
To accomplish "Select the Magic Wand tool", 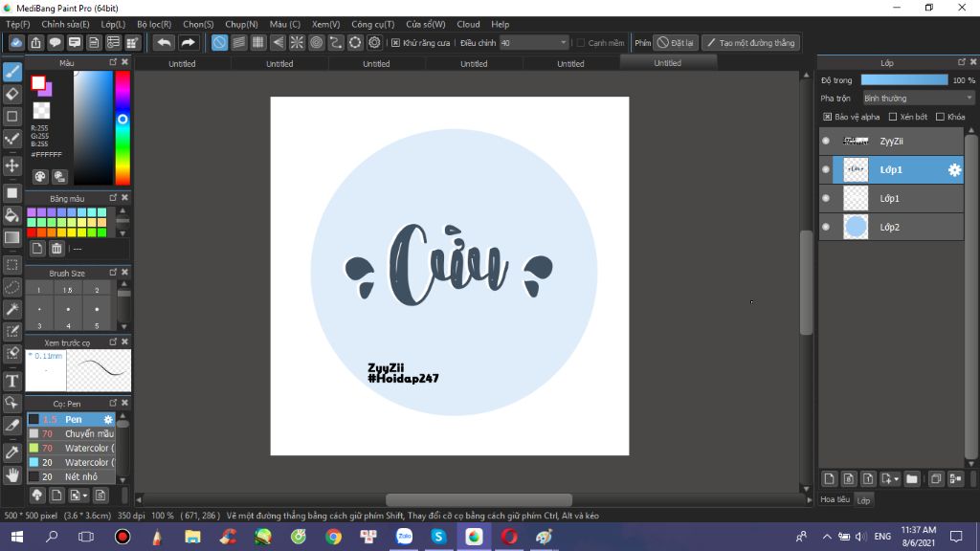I will (x=11, y=309).
